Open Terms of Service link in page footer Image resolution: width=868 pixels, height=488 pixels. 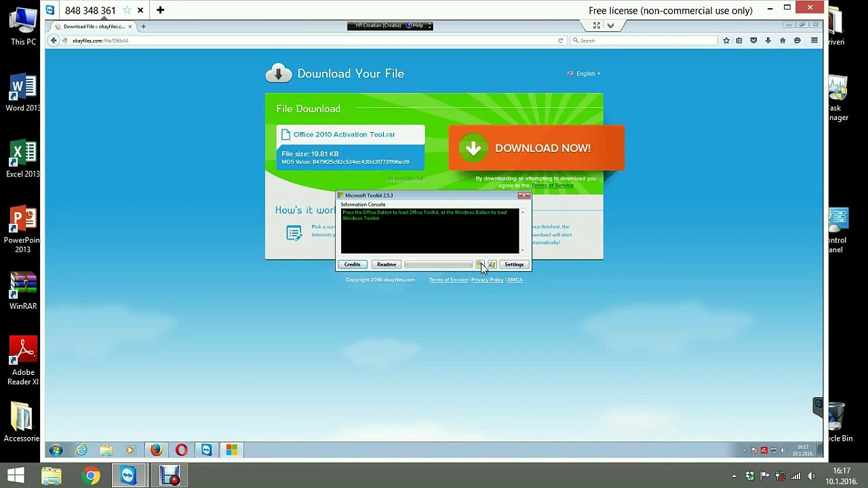(x=448, y=280)
